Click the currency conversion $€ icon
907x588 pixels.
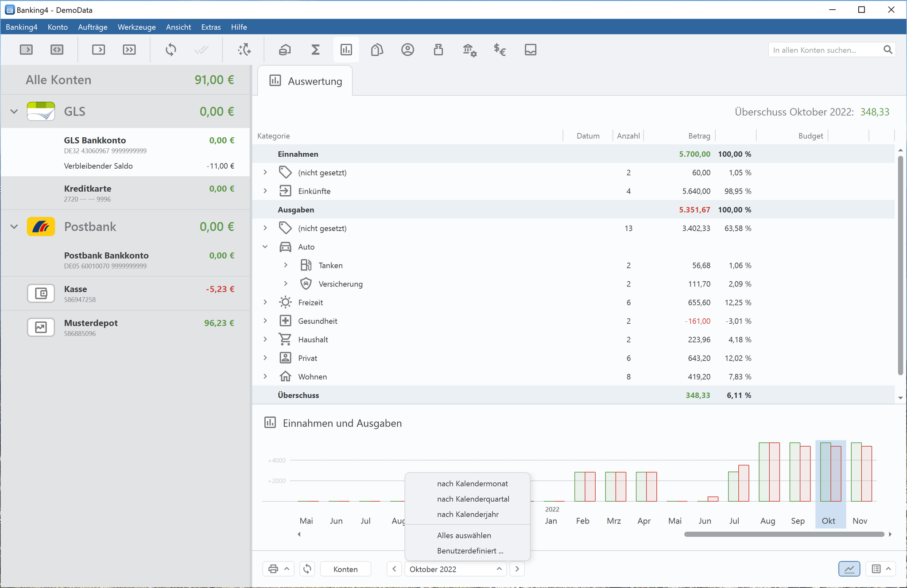(500, 50)
